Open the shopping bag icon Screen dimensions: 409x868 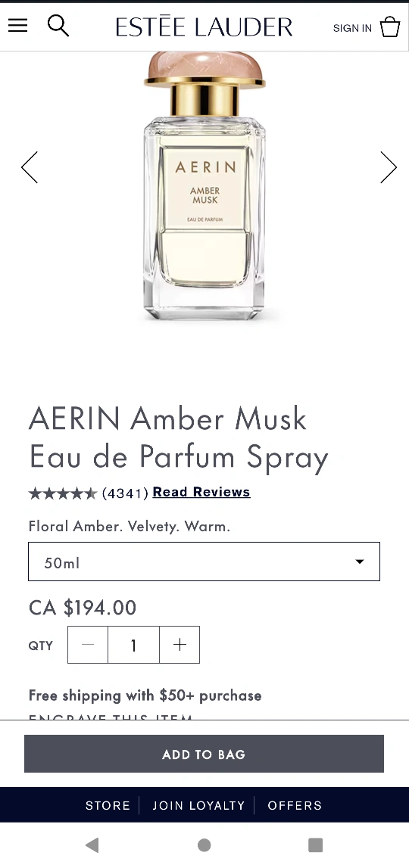point(389,26)
